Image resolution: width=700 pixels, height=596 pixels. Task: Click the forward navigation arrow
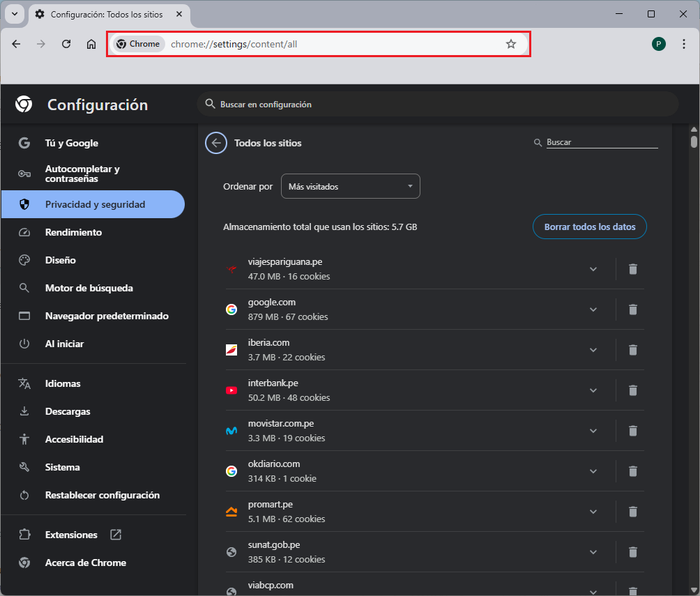point(41,44)
